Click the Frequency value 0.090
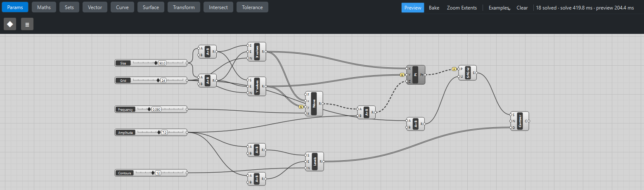This screenshot has width=644, height=190. tap(156, 109)
